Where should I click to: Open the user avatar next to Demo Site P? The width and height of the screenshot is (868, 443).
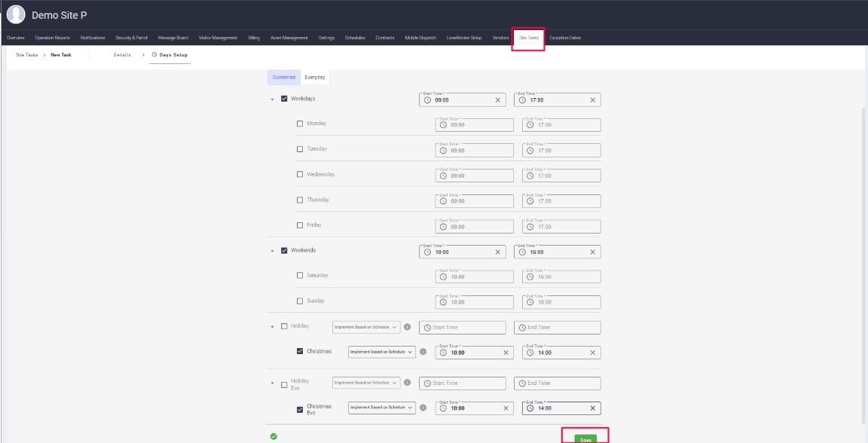16,15
